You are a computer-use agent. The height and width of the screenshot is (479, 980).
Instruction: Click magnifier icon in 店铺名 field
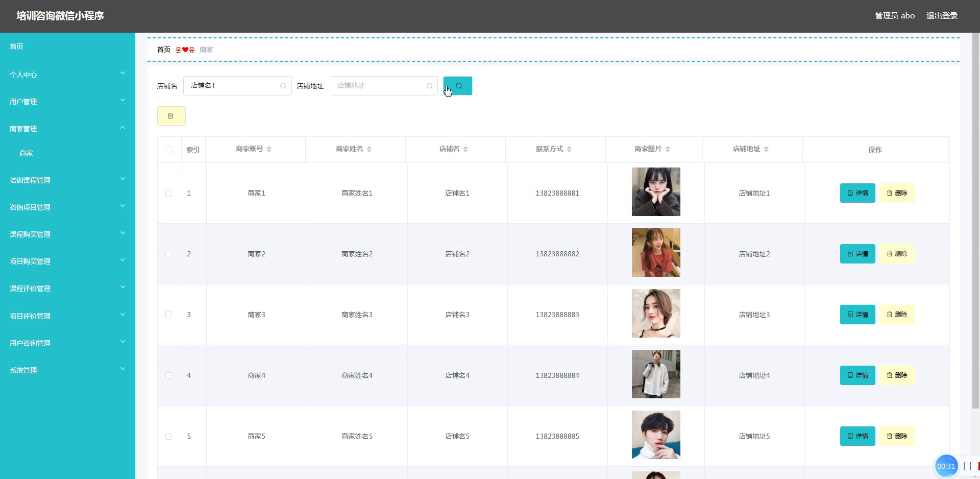[283, 86]
